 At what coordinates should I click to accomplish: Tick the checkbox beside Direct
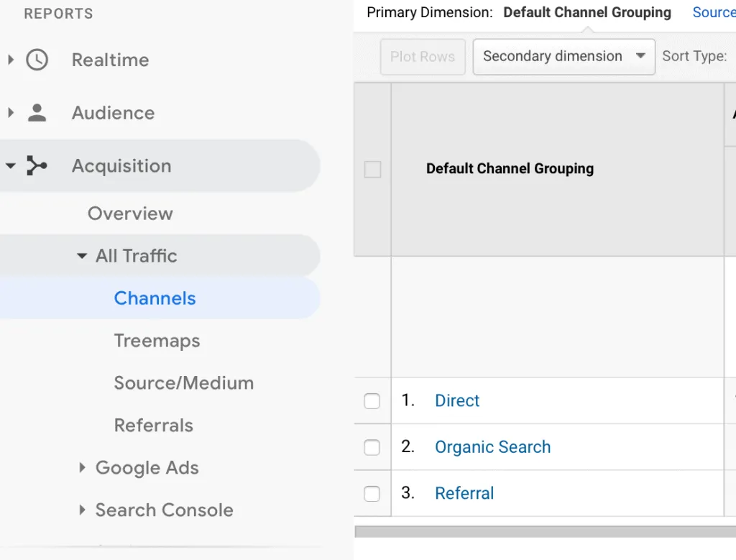[x=372, y=401]
